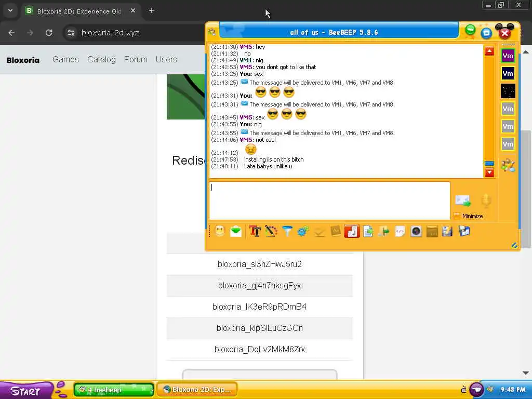Click the red up arrow of chat scrollbar
Screen dimensions: 532x399
[489, 51]
